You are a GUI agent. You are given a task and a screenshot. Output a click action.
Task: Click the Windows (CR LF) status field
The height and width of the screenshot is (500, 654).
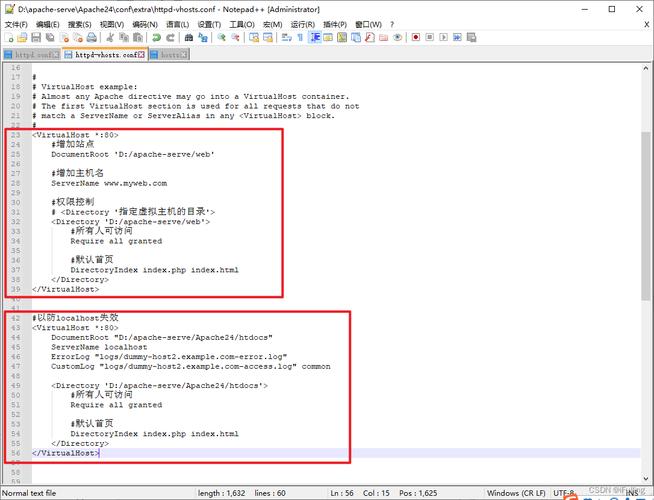point(516,493)
